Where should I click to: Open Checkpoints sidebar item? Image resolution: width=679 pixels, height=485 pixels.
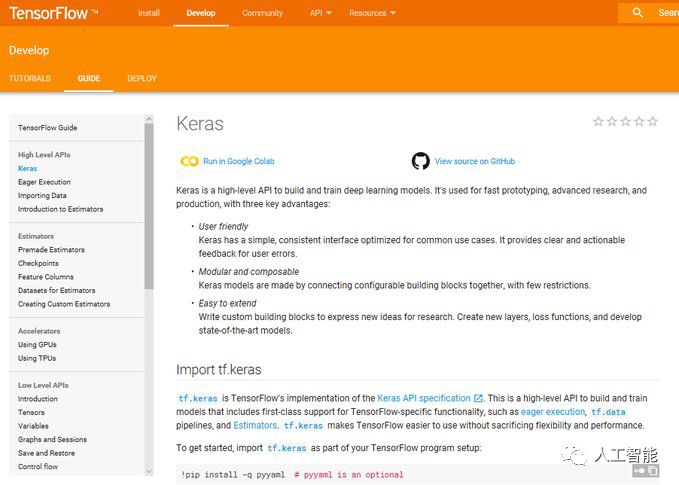[38, 263]
